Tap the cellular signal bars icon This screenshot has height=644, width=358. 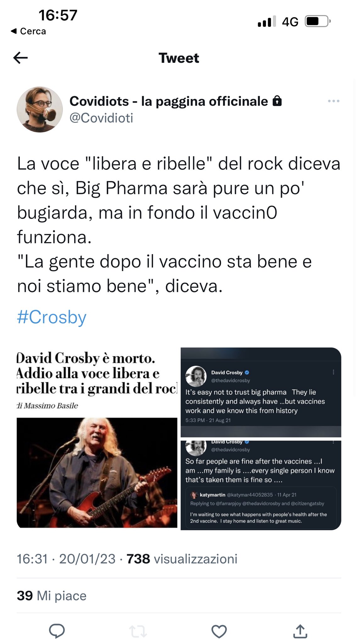tap(267, 21)
